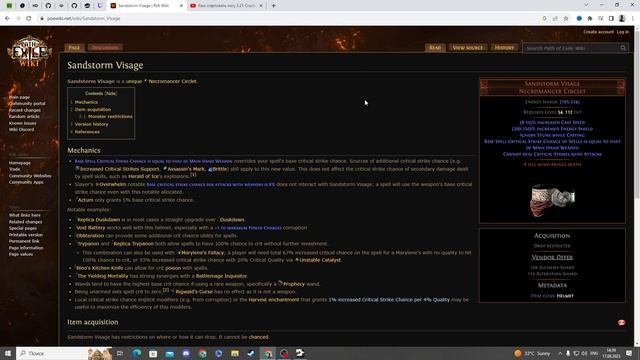
Task: Focus the Search Path of Exile Wiki field
Action: point(571,48)
